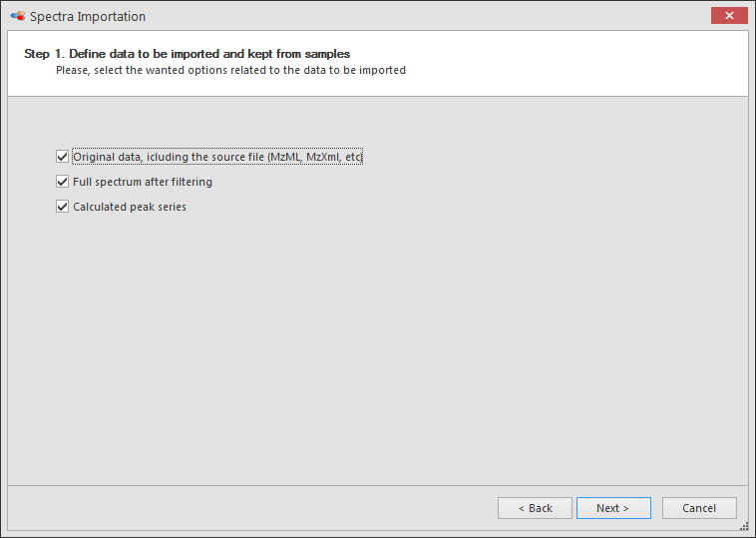Click the 'Please, select the wanted options' instruction text
Screen dimensions: 756x538
(x=230, y=70)
